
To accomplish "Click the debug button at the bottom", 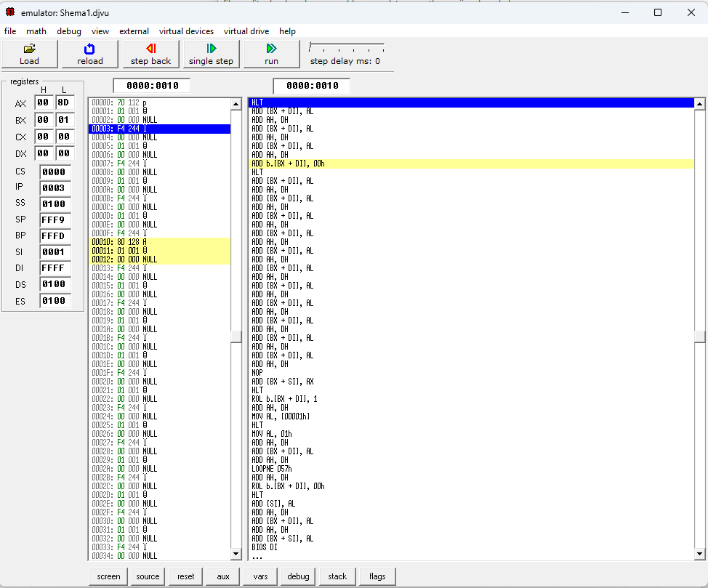I will [298, 576].
